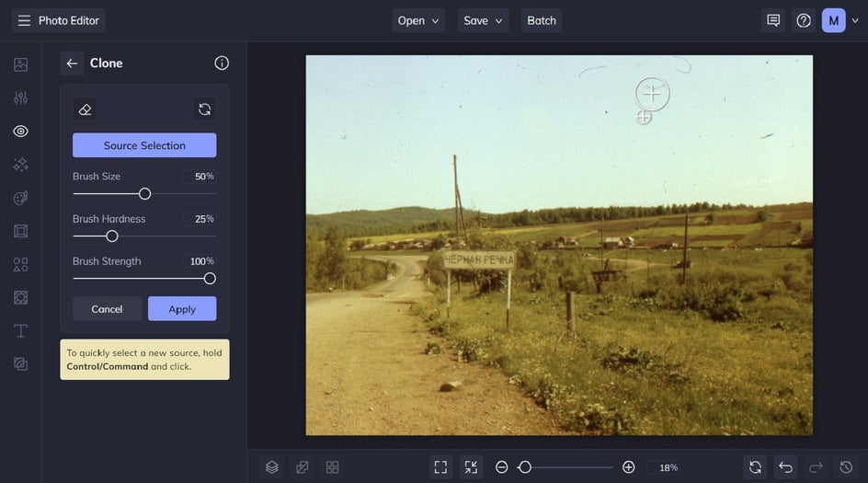The image size is (868, 483).
Task: Expand the Open dropdown
Action: pyautogui.click(x=418, y=20)
